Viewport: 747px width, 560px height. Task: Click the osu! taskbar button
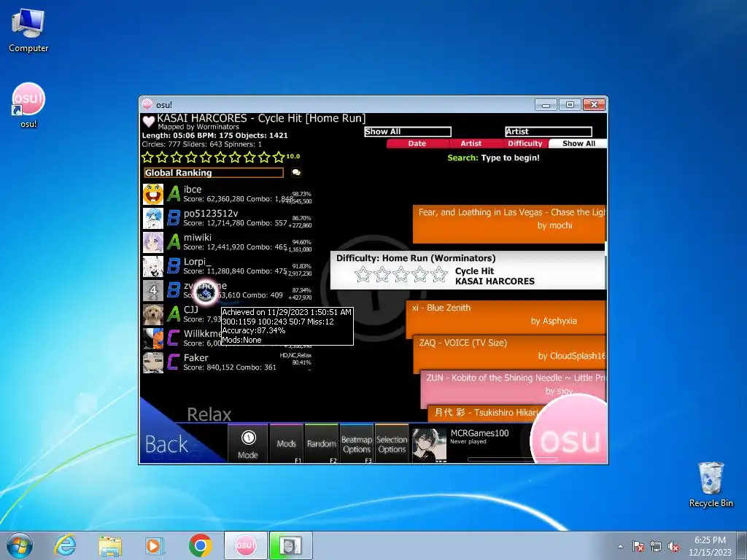[245, 545]
